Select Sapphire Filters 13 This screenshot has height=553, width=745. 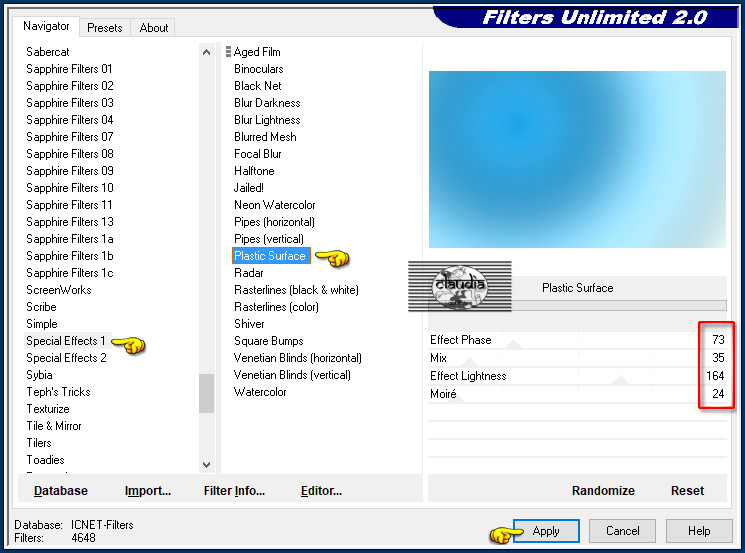[70, 222]
